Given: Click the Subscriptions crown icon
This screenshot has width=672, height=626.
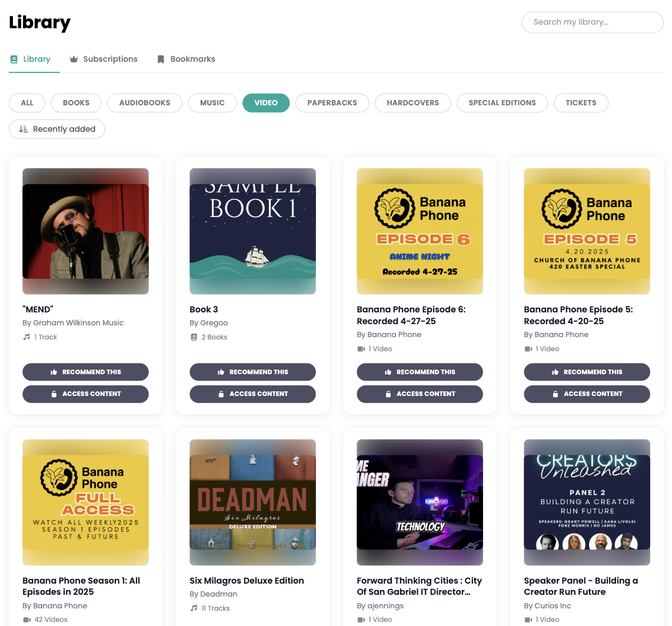Looking at the screenshot, I should coord(74,59).
